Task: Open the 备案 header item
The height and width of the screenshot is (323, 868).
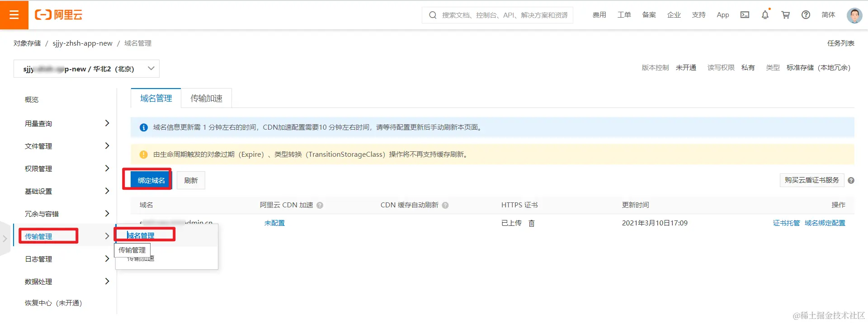Action: [x=649, y=15]
